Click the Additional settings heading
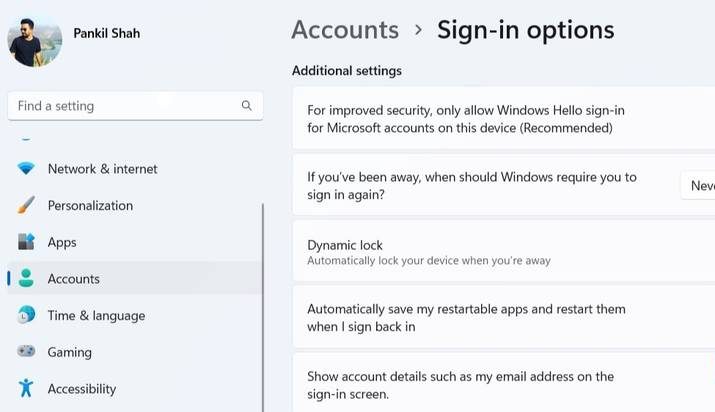Image resolution: width=715 pixels, height=412 pixels. pos(347,71)
